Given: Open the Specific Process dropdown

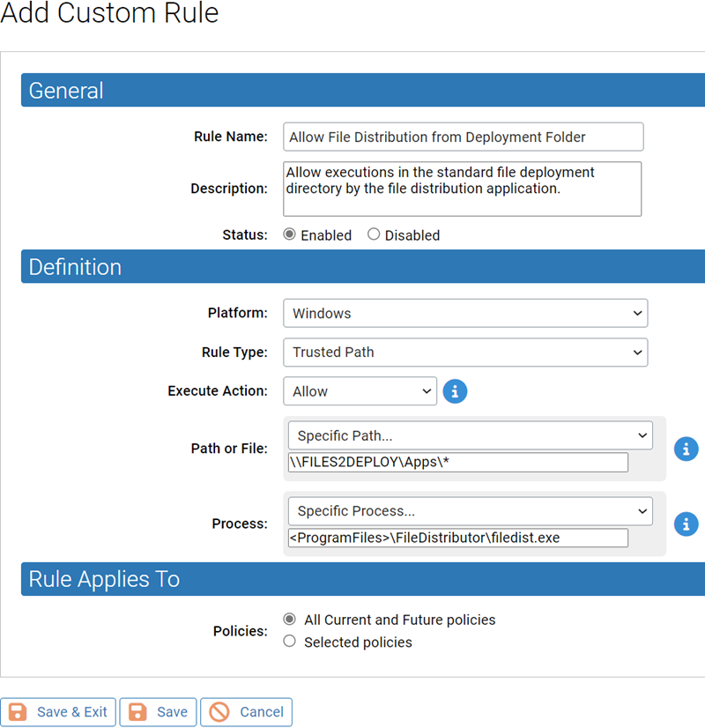Looking at the screenshot, I should click(x=470, y=511).
